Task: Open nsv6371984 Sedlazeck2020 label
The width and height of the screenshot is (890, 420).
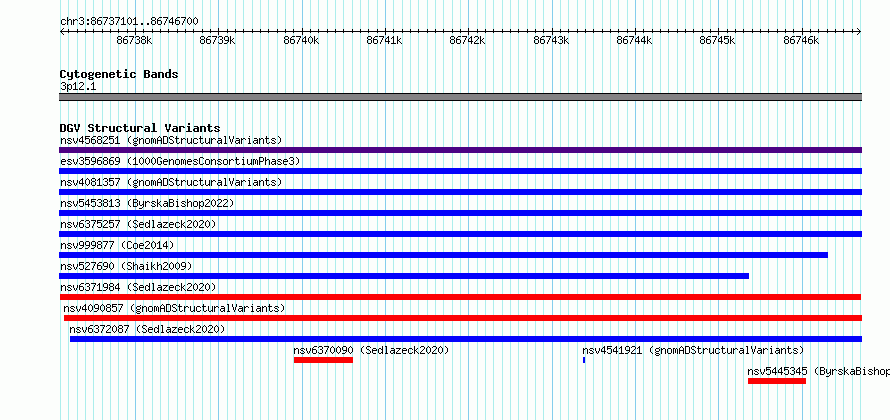Action: point(138,287)
